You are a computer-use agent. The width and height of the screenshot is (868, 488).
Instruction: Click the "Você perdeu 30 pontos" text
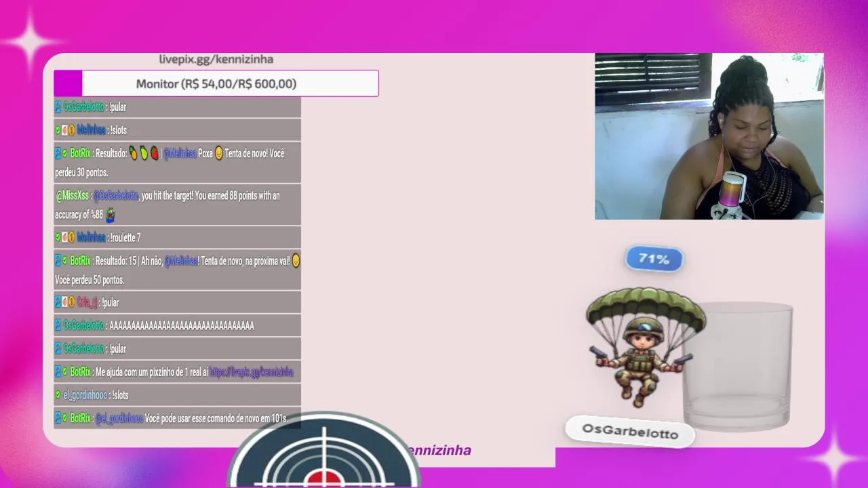[81, 173]
